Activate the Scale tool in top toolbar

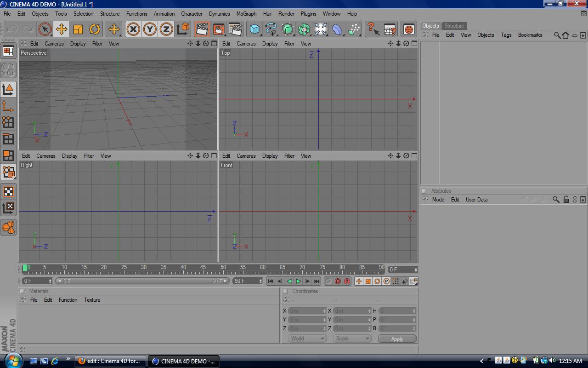[78, 29]
